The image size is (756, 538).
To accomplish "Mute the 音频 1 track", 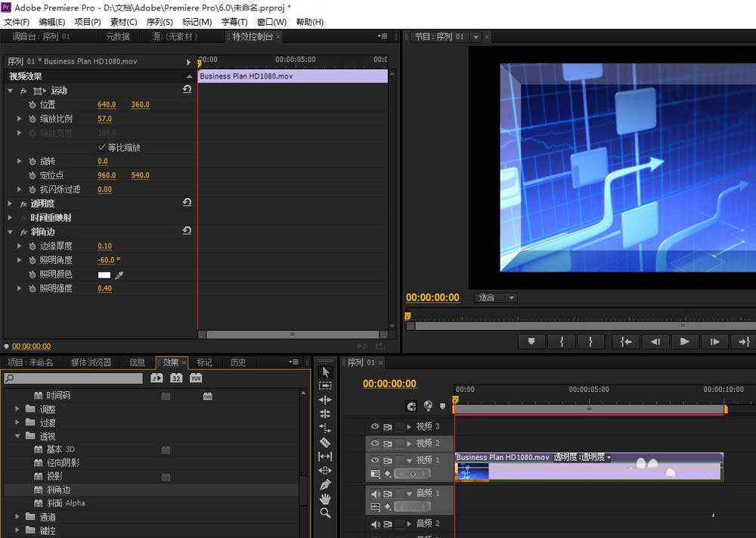I will [x=375, y=493].
